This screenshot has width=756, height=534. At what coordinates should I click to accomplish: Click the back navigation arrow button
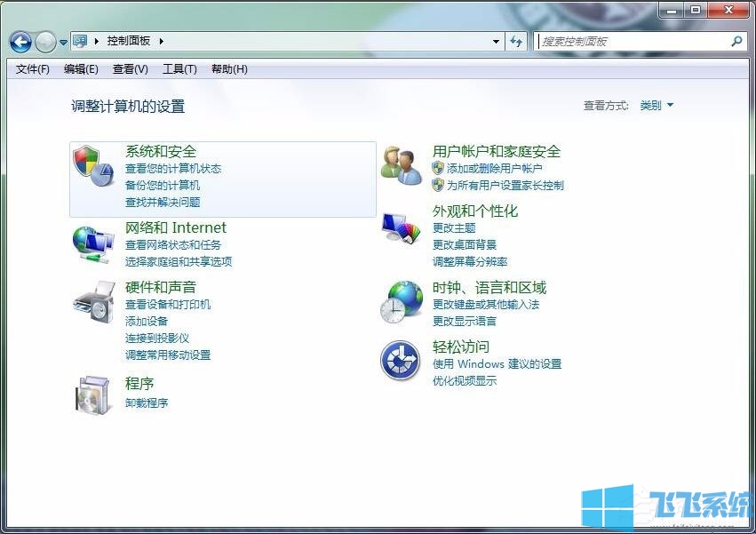20,42
